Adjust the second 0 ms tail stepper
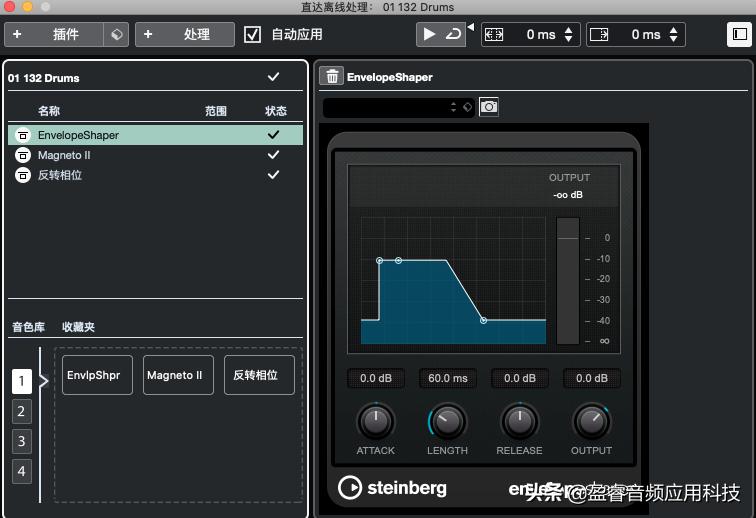This screenshot has width=756, height=518. [x=674, y=34]
